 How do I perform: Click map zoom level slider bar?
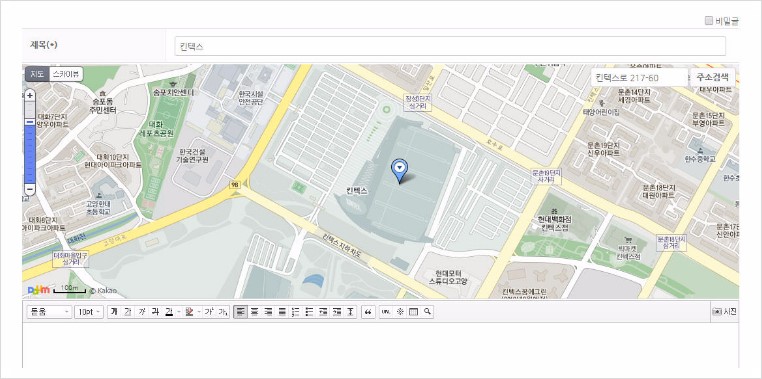30,143
